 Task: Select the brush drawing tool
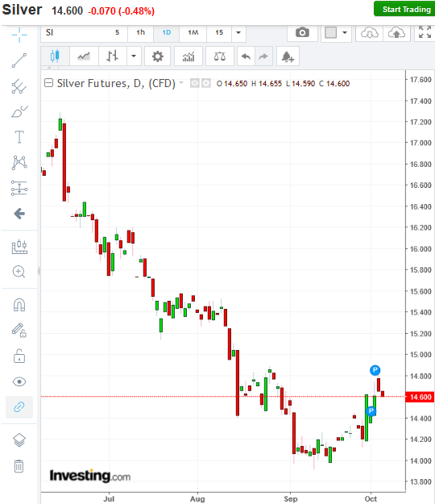coord(19,112)
